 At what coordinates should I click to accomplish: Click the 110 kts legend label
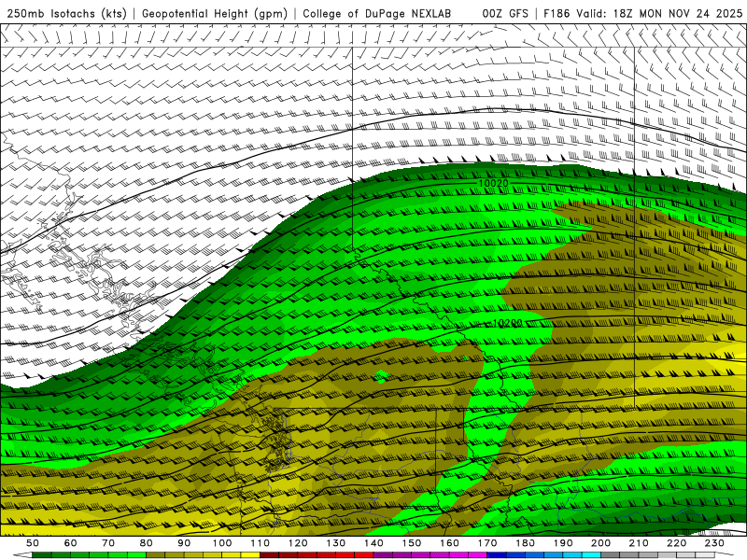[x=261, y=543]
